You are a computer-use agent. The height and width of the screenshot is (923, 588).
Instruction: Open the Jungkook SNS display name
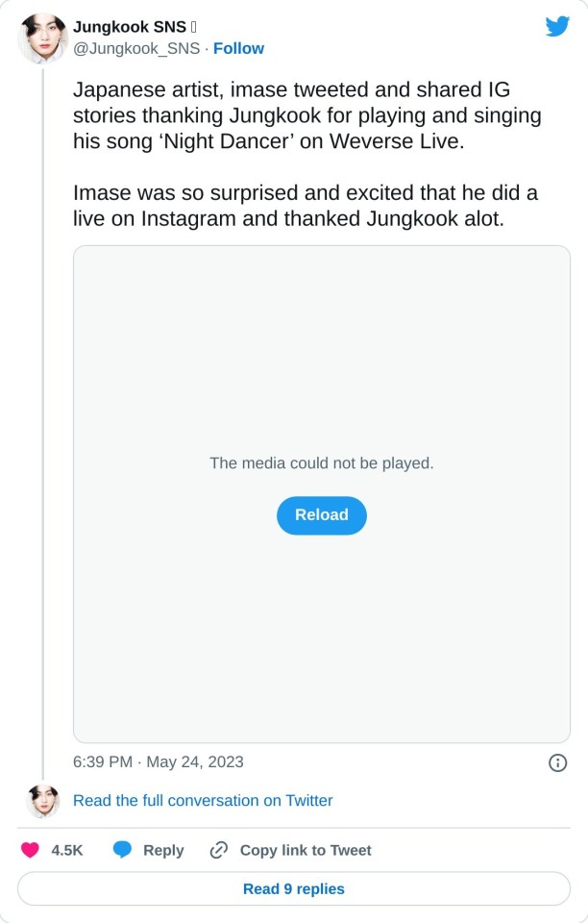[130, 27]
